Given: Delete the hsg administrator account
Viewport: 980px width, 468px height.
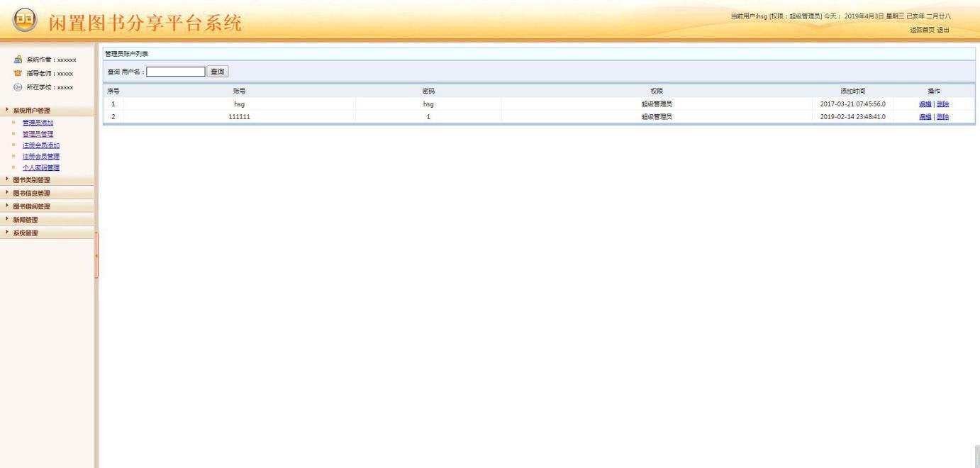Looking at the screenshot, I should (x=942, y=104).
